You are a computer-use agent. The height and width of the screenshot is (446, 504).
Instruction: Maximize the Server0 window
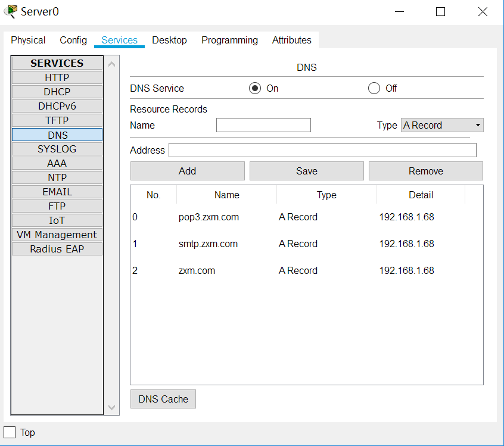pyautogui.click(x=440, y=12)
